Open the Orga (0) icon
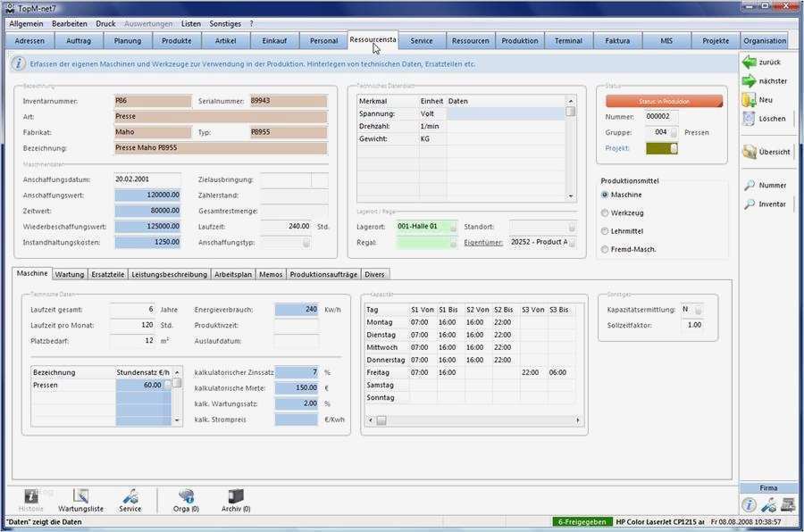 pos(185,498)
